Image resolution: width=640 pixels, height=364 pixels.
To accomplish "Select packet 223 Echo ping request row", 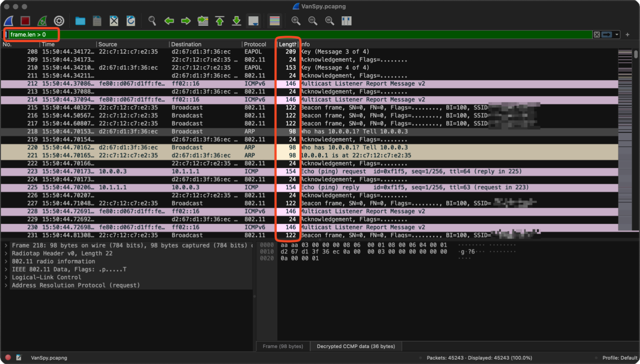I will (309, 171).
